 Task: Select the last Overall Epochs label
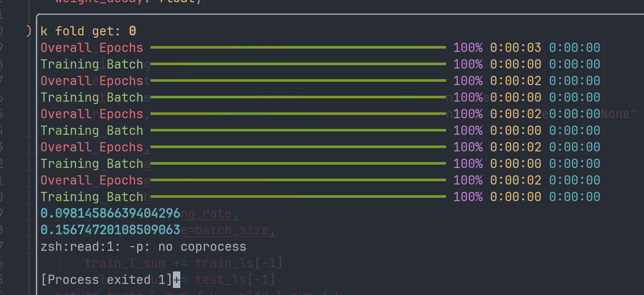tap(92, 180)
